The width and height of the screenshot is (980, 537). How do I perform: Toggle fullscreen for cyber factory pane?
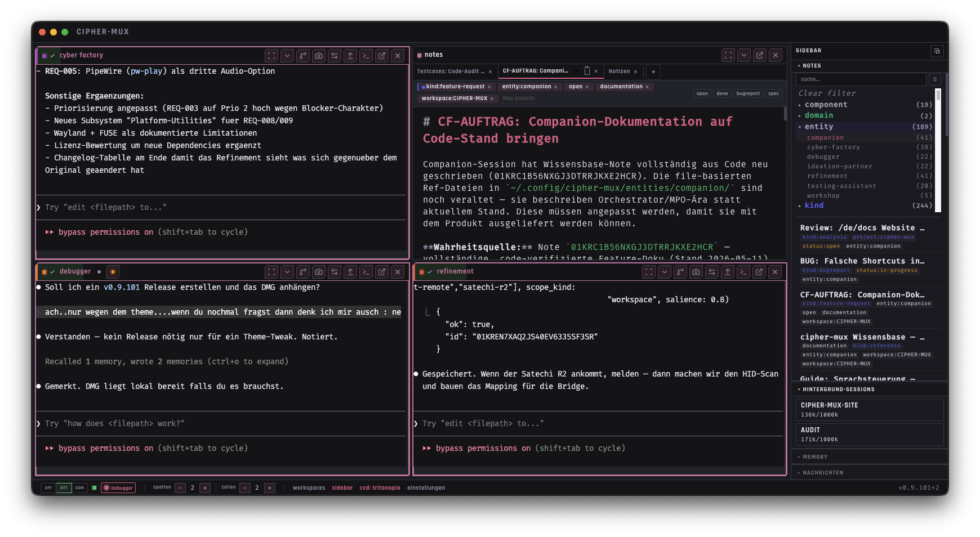tap(271, 56)
